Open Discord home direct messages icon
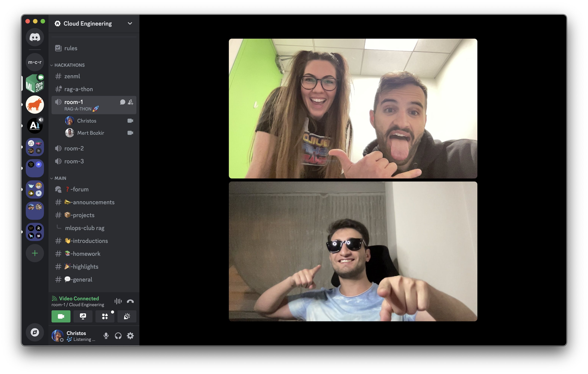Screen dimensions: 588x374 (x=35, y=37)
